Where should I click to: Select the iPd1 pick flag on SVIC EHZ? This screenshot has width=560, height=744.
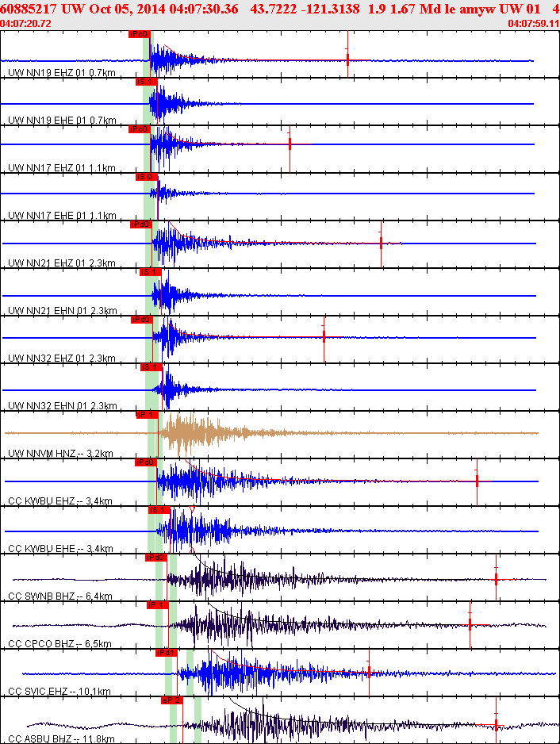166,653
